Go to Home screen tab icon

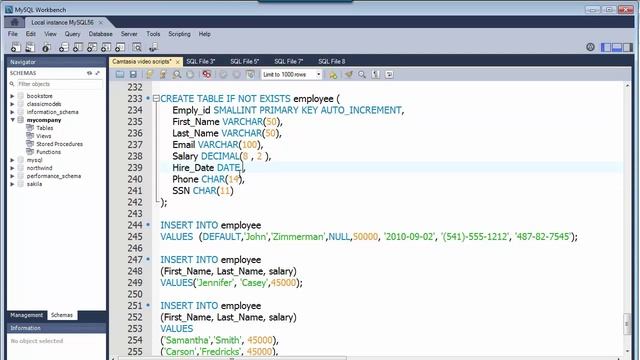point(15,22)
